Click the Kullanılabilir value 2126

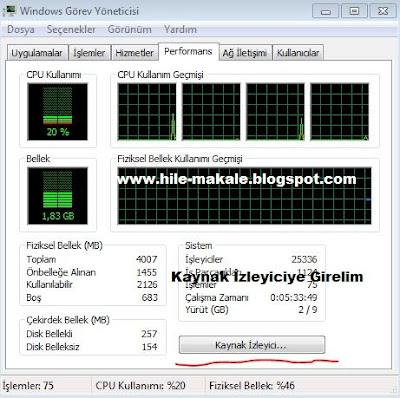(x=147, y=285)
